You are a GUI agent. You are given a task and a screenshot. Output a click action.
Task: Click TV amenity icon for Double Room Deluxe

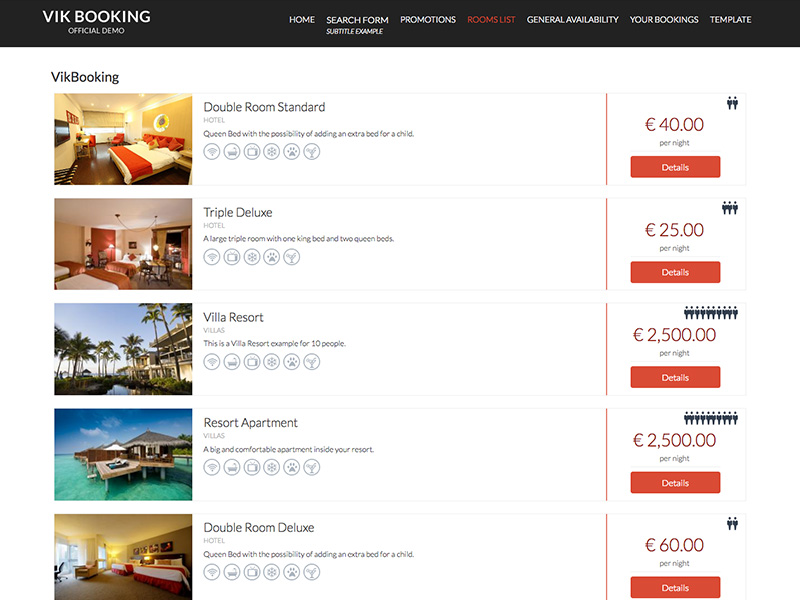pos(252,572)
